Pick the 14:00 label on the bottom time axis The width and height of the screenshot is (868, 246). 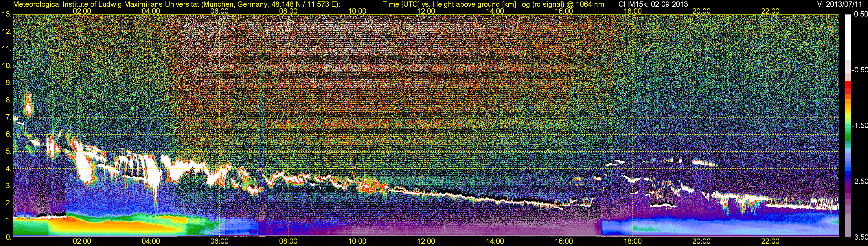[x=495, y=241]
